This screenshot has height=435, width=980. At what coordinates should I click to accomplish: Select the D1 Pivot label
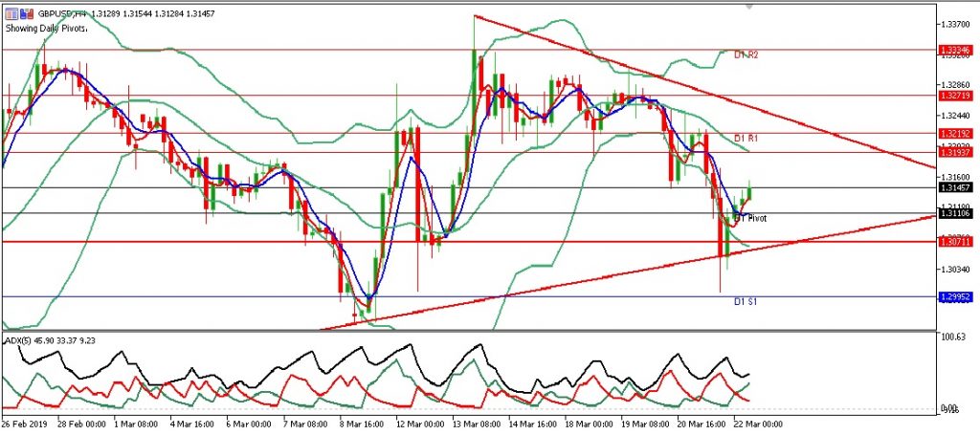(x=753, y=218)
